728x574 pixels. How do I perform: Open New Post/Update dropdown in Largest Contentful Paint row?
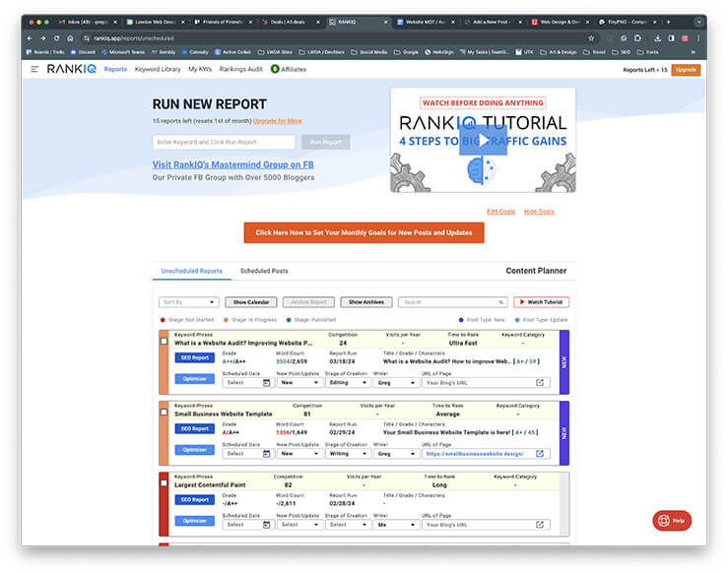click(299, 525)
